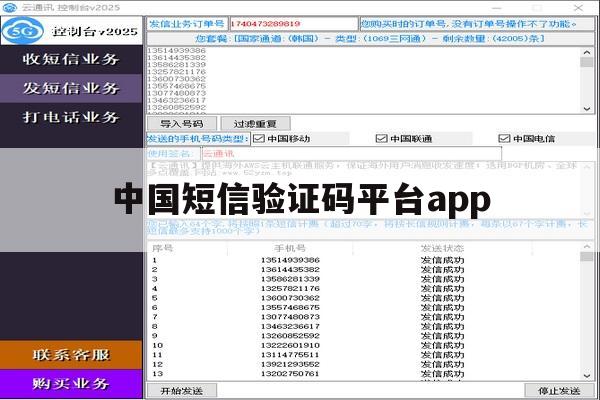The width and height of the screenshot is (600, 400).
Task: Click the 5G cloud logo icon
Action: tap(23, 31)
